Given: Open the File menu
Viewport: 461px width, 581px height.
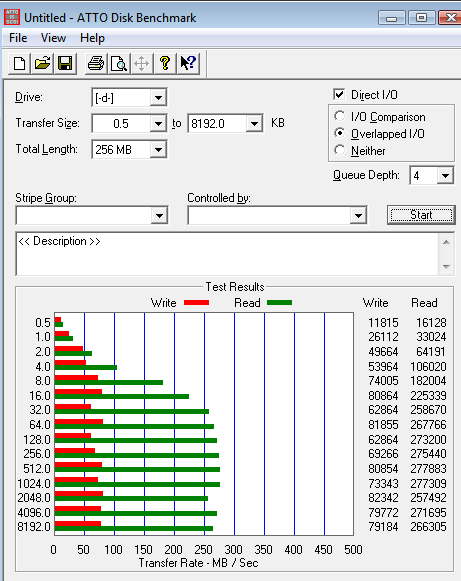Looking at the screenshot, I should coord(18,38).
